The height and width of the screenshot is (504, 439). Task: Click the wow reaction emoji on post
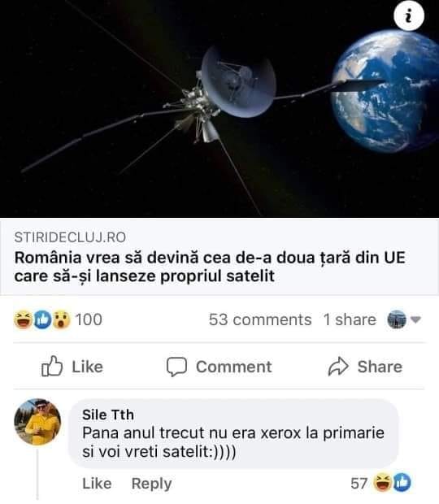click(61, 319)
